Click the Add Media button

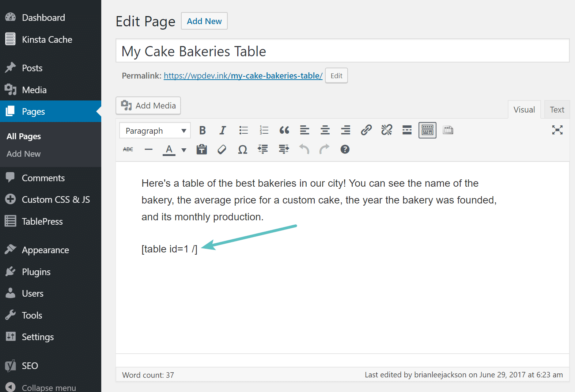coord(148,106)
